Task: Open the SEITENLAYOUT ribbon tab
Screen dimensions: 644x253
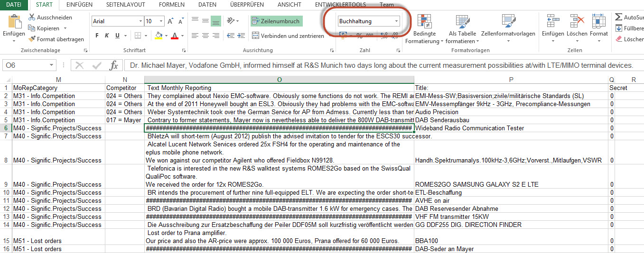Action: pos(126,5)
